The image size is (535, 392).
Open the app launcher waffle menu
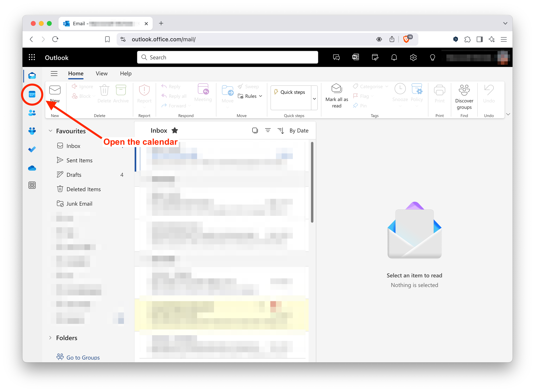pyautogui.click(x=32, y=57)
